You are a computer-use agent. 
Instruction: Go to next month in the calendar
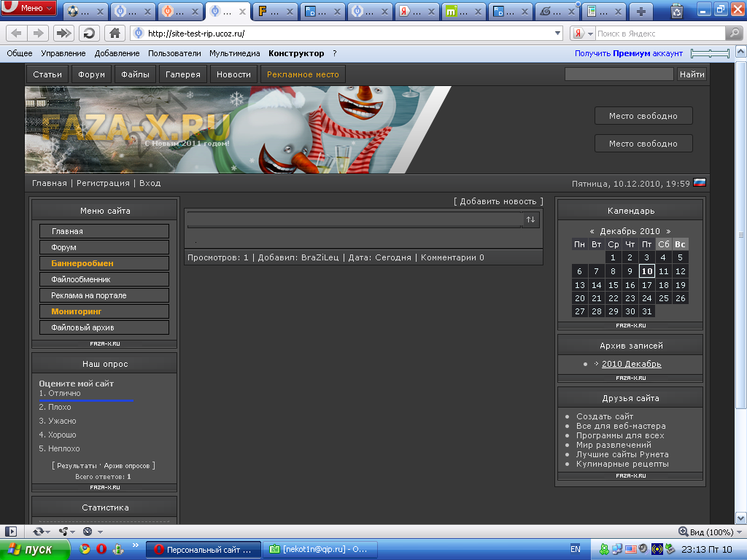coord(667,231)
